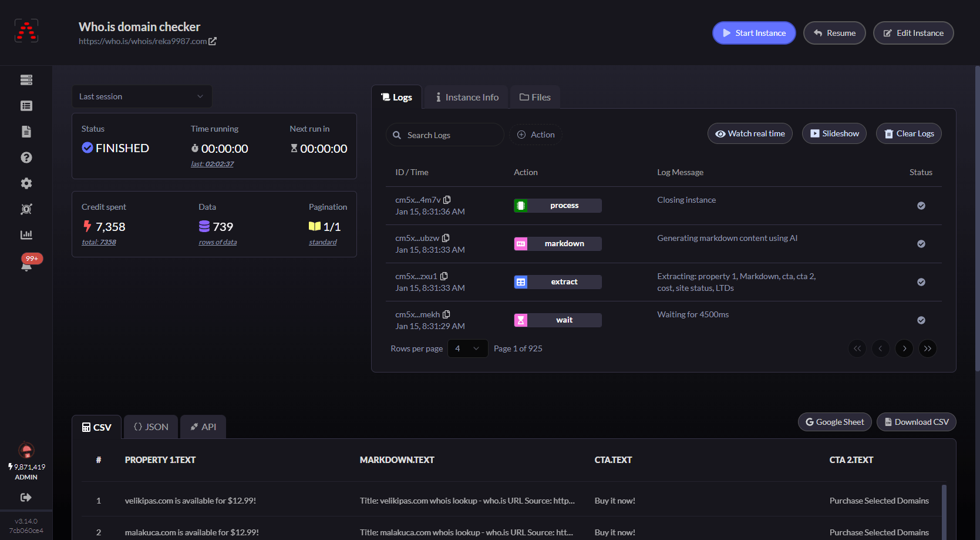Open the Action filter dropdown

536,135
